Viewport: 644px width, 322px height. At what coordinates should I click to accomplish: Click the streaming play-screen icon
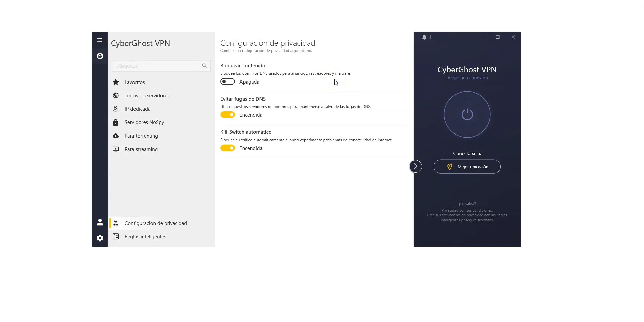[116, 149]
